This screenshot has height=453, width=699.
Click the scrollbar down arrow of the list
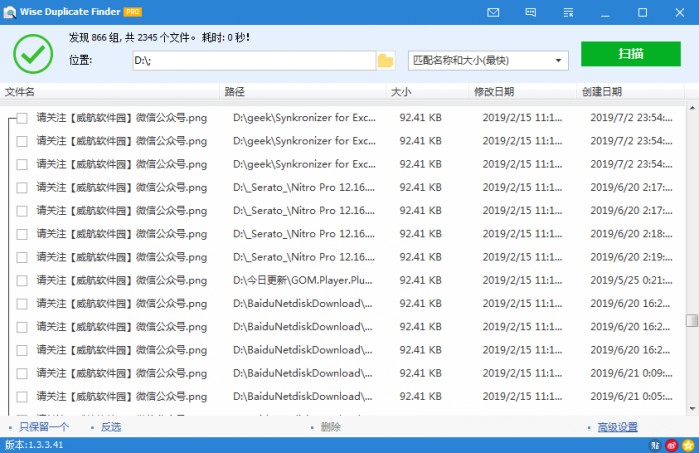click(x=692, y=408)
